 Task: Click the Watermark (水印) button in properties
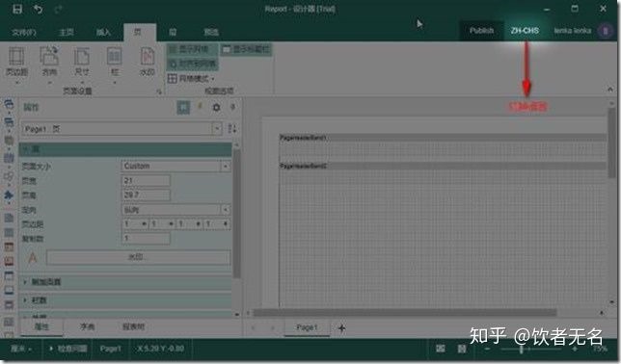(138, 257)
